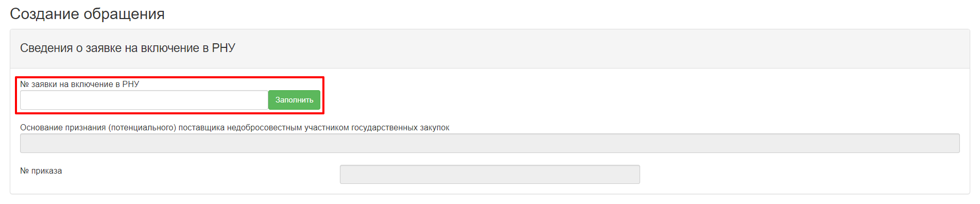Select the word РНУ in panel heading
Screen dimensions: 980x204
pyautogui.click(x=223, y=48)
